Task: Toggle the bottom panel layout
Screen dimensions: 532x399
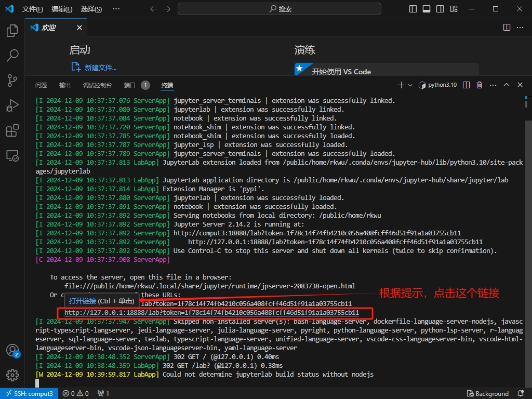Action: point(427,9)
